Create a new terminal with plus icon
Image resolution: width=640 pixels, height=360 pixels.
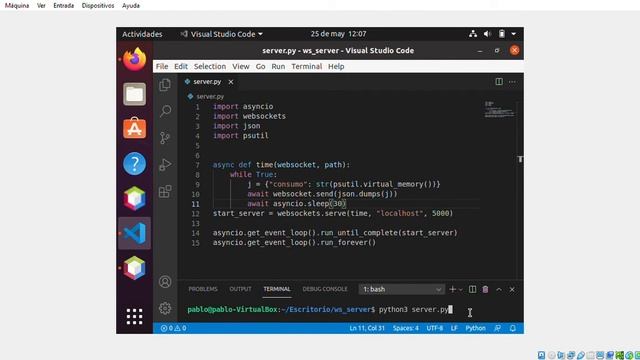(452, 289)
